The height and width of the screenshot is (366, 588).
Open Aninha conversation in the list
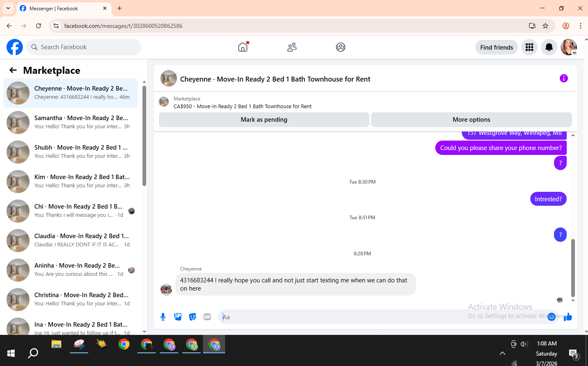70,270
